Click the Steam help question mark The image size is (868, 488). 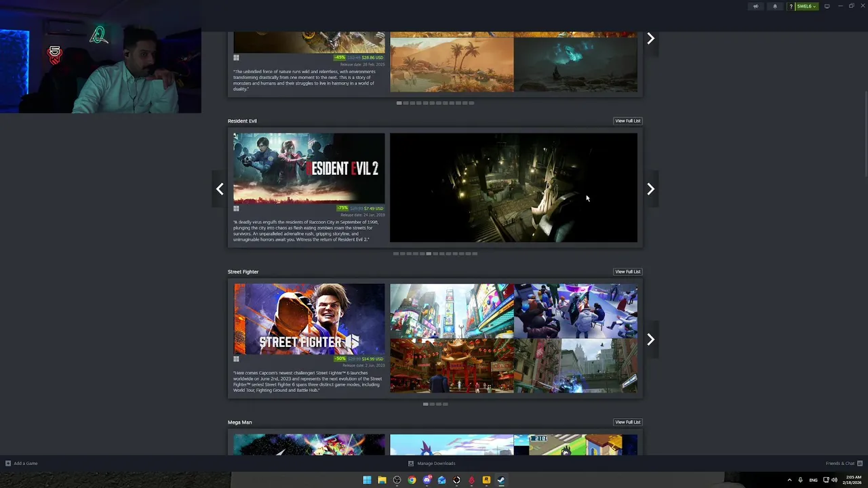pos(791,6)
